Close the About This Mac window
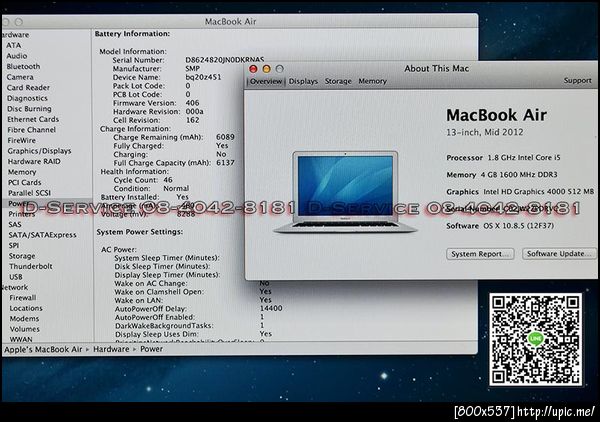This screenshot has width=600, height=422. [x=253, y=69]
